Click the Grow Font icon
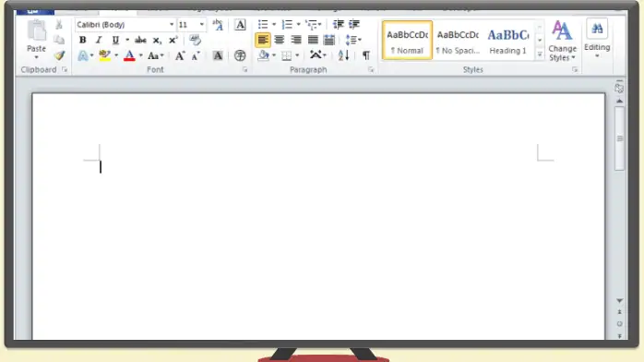The height and width of the screenshot is (362, 644). tap(180, 55)
